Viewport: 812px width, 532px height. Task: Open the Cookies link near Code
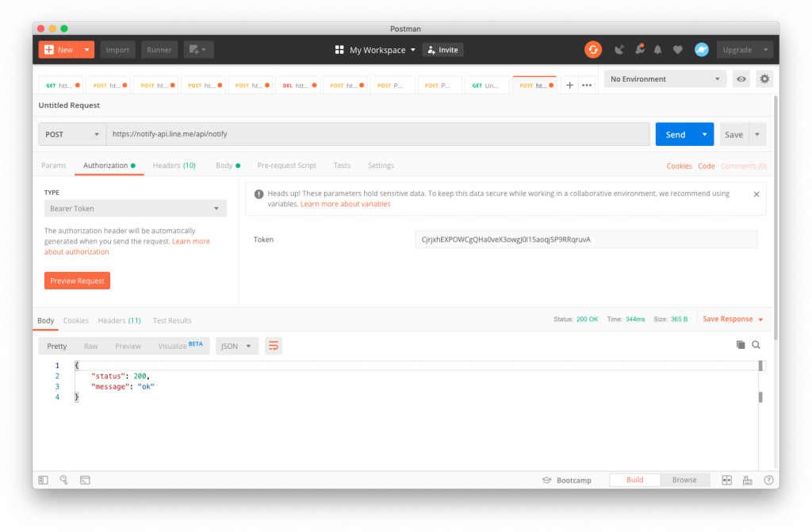click(x=679, y=166)
